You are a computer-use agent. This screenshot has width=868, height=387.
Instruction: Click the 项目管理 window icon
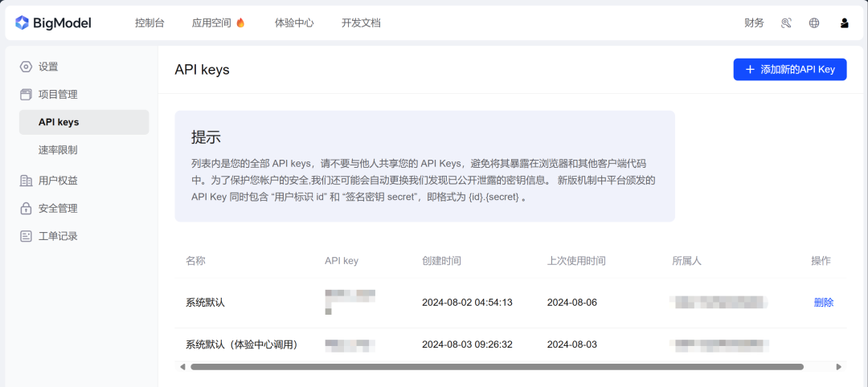point(26,95)
